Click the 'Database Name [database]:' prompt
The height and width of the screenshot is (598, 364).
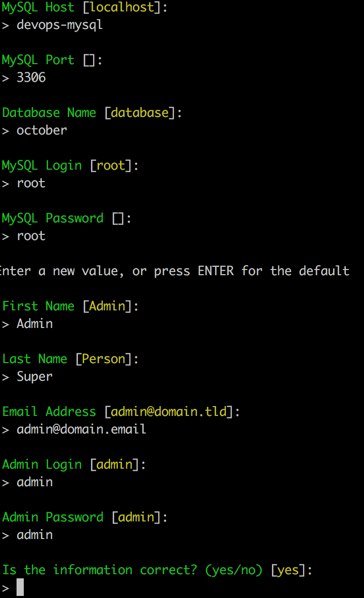tap(92, 113)
